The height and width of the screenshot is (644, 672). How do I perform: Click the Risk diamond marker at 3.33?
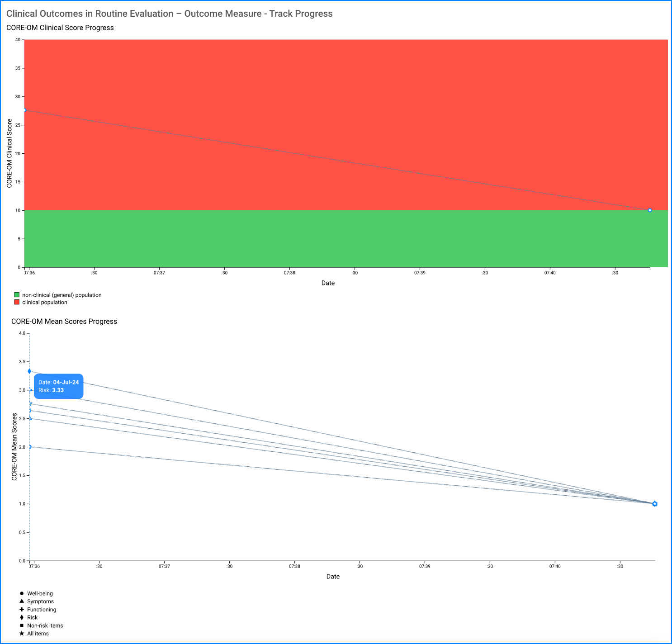point(29,371)
